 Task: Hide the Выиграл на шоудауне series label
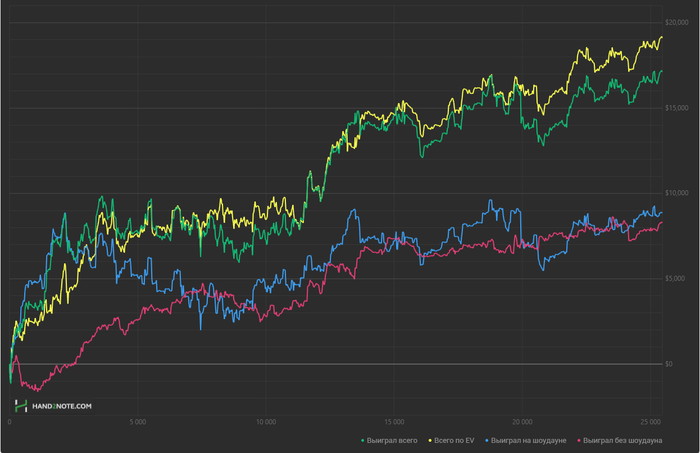click(x=529, y=440)
